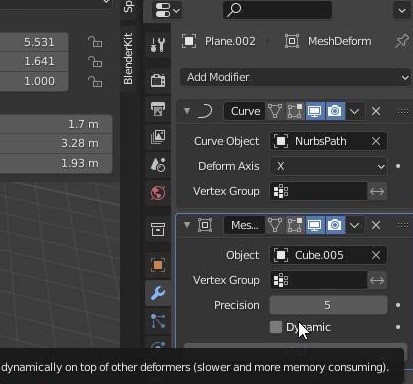Open the Collection properties tab
The height and width of the screenshot is (384, 413).
pos(158,230)
